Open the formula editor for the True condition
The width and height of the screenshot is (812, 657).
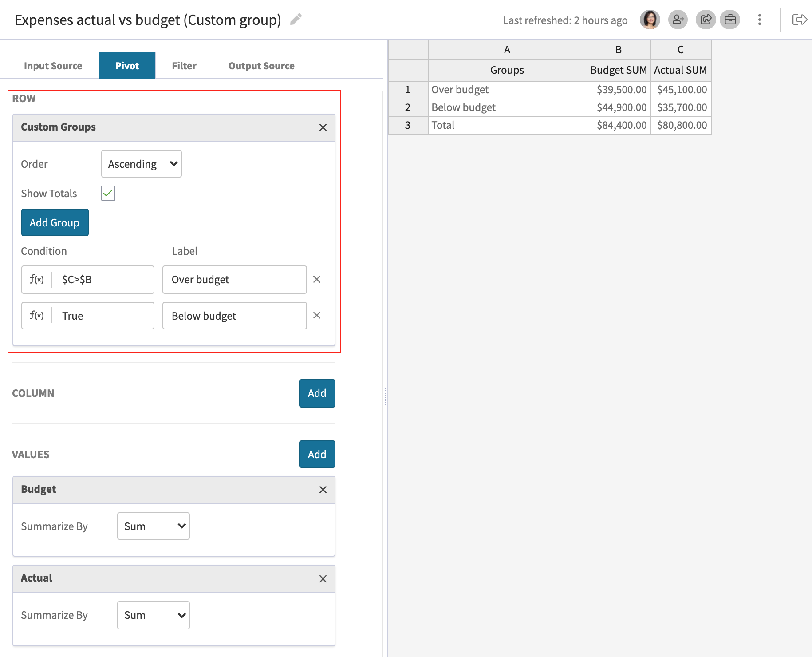point(36,316)
